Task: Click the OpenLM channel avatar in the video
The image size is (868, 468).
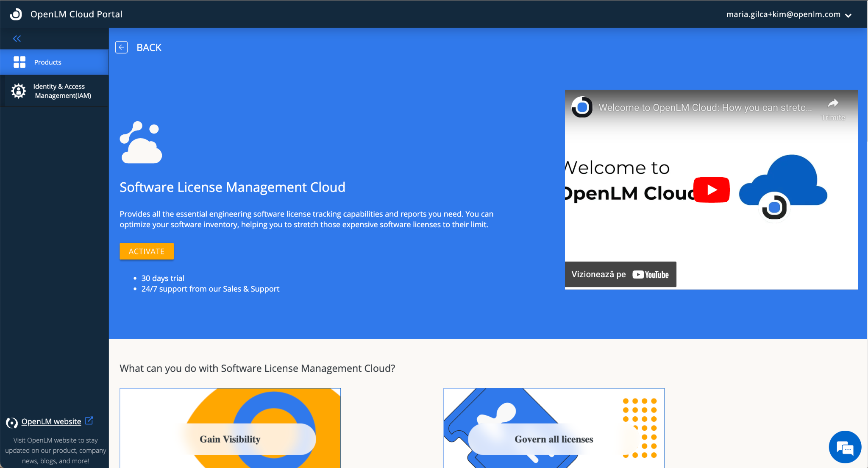Action: (582, 107)
